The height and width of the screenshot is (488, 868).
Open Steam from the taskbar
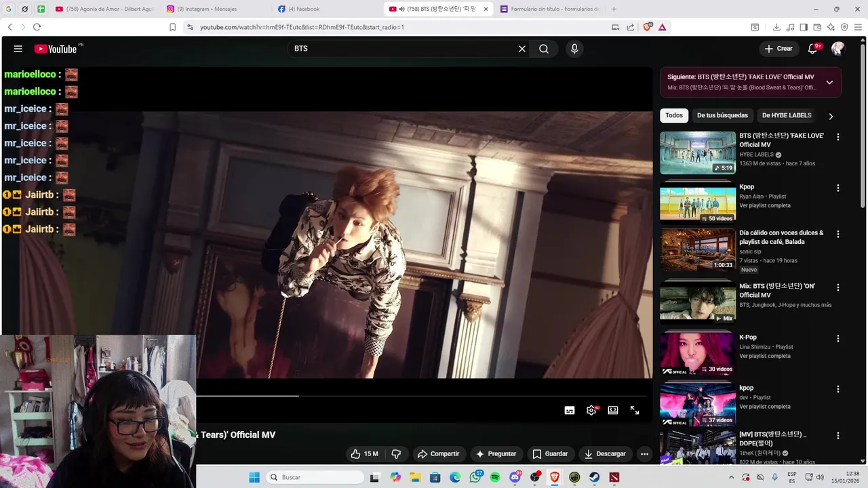(595, 477)
